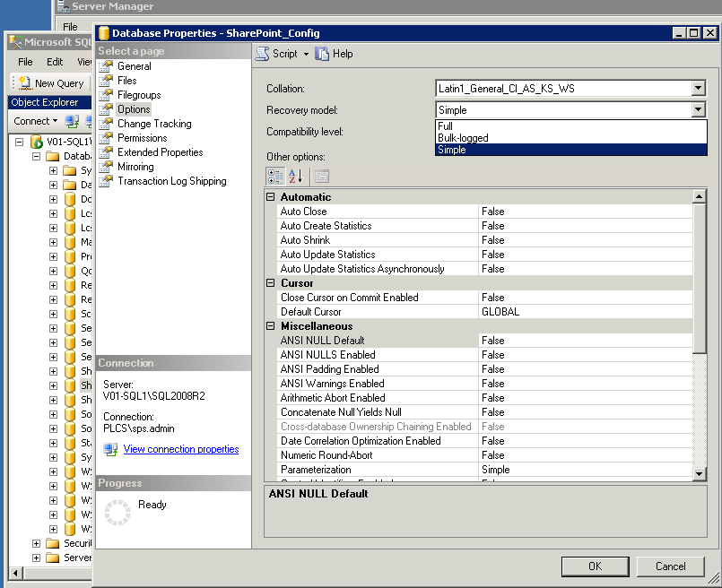Open Help from the dialog toolbar
The image size is (722, 588).
coord(334,54)
